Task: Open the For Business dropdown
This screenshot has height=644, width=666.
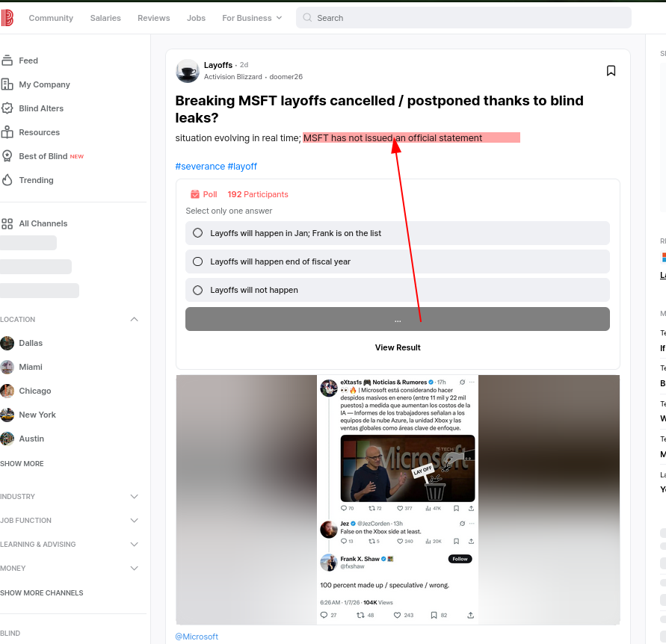Action: tap(252, 18)
